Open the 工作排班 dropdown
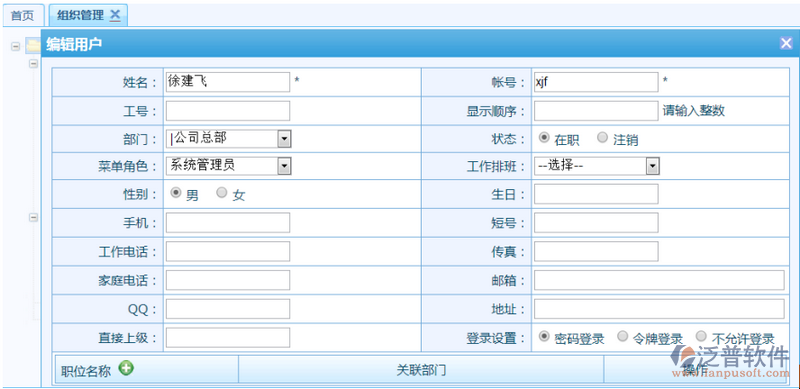 point(597,165)
